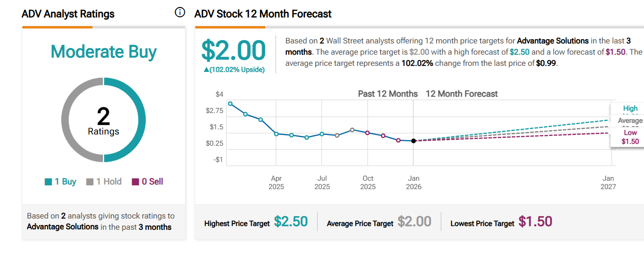Click the Average forecast label on chart

click(630, 121)
